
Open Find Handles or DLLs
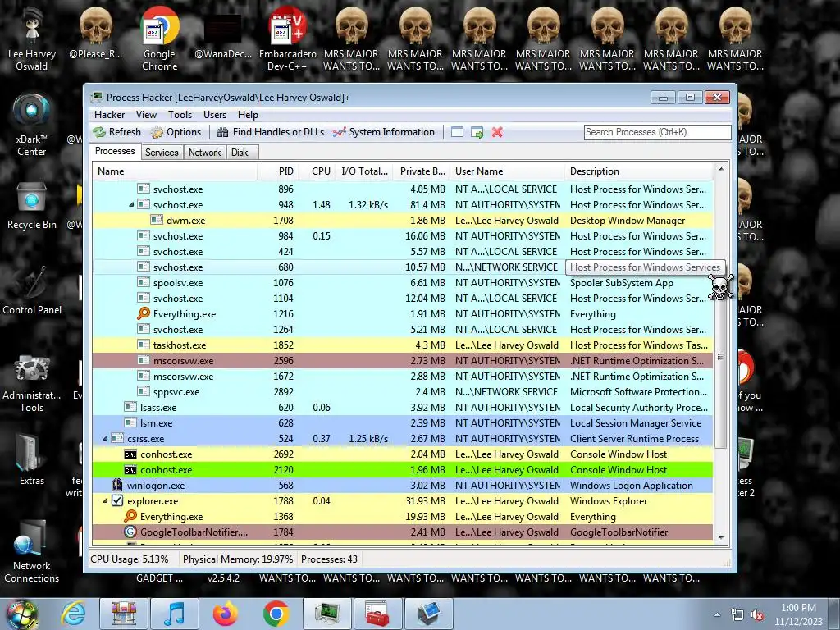(271, 132)
